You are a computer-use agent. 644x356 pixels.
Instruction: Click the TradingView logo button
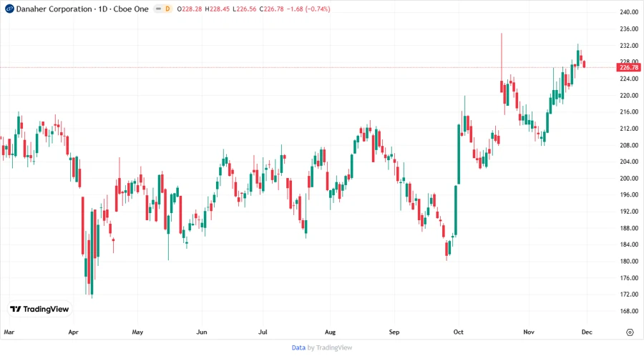(x=39, y=310)
